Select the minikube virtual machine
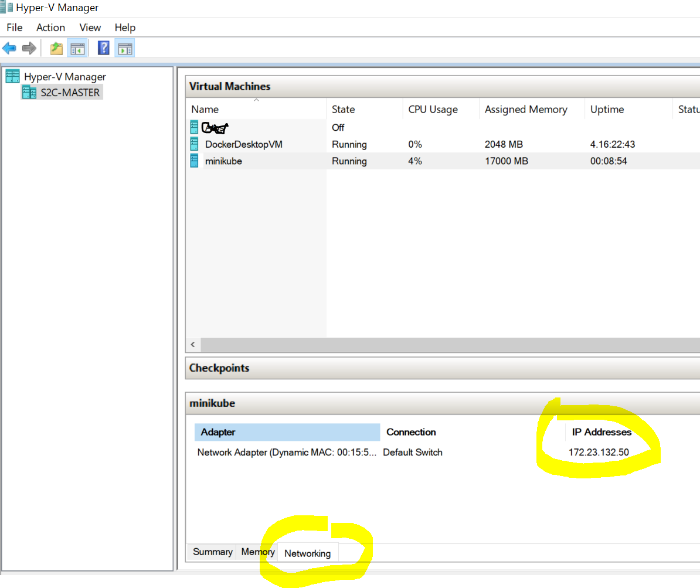Image resolution: width=700 pixels, height=588 pixels. click(443, 161)
